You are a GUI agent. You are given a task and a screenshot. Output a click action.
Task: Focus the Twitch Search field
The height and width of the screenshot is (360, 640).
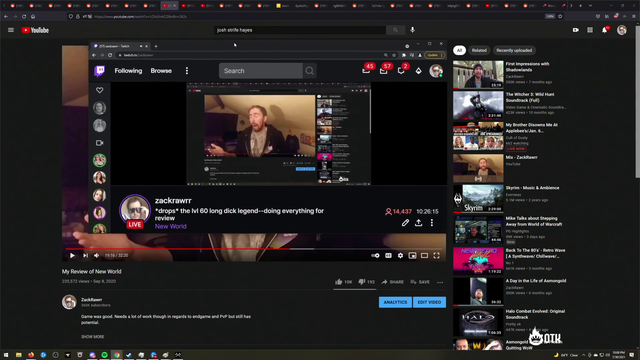coord(261,71)
